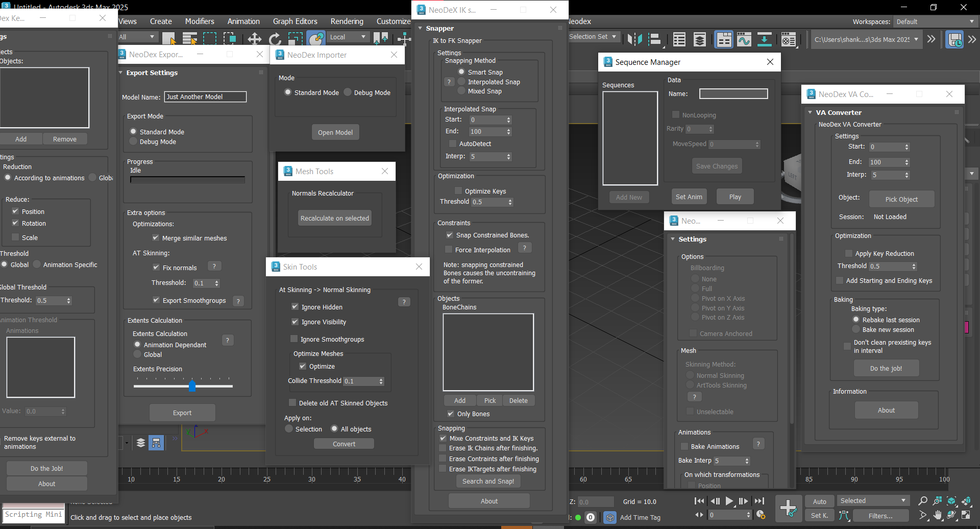Open Curve Editor wave icon
The image size is (980, 529).
pyautogui.click(x=744, y=39)
